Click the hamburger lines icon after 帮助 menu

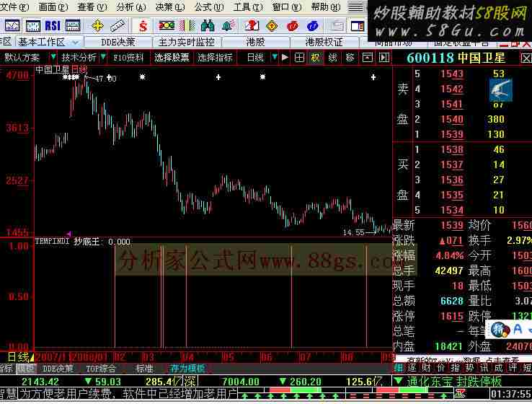(x=355, y=7)
